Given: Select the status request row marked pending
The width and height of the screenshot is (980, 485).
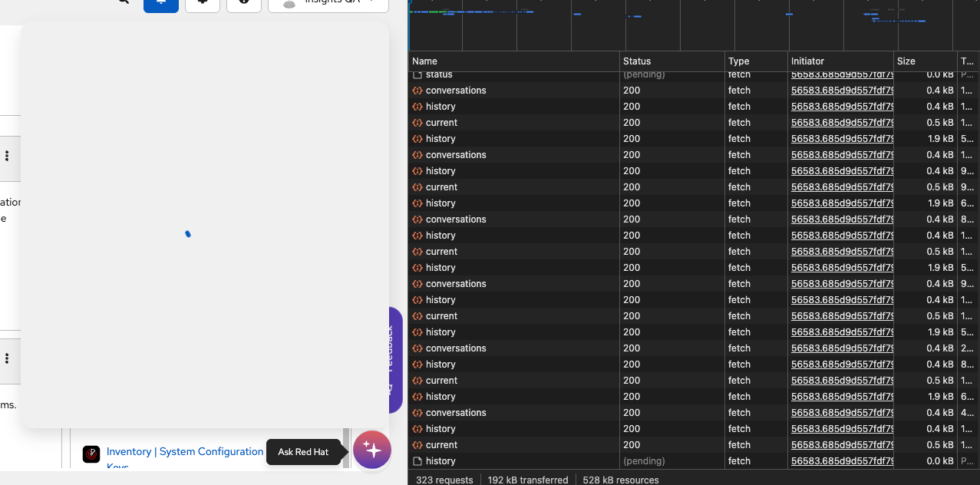Looking at the screenshot, I should click(694, 75).
